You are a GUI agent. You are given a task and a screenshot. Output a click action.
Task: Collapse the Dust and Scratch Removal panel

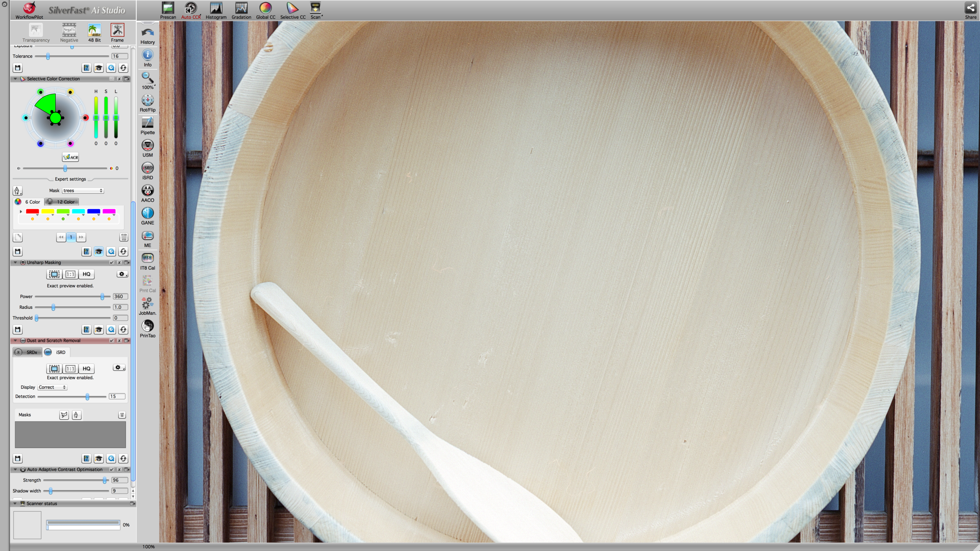click(x=15, y=341)
